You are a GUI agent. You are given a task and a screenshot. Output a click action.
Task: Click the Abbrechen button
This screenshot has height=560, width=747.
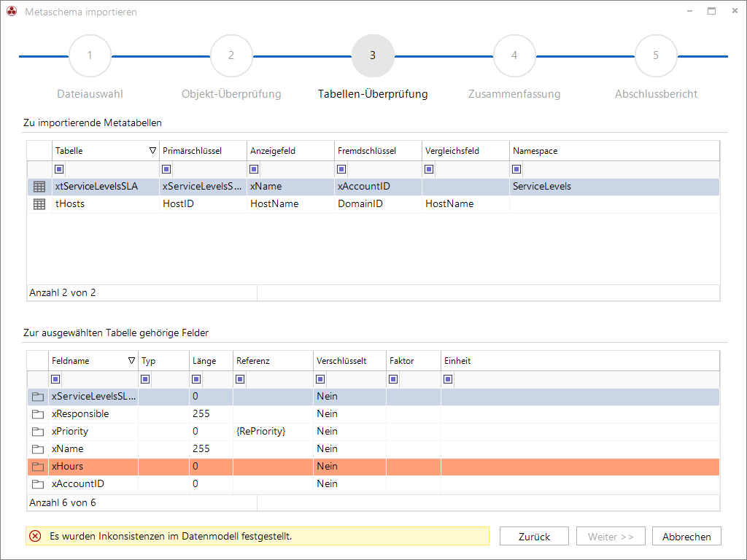686,536
